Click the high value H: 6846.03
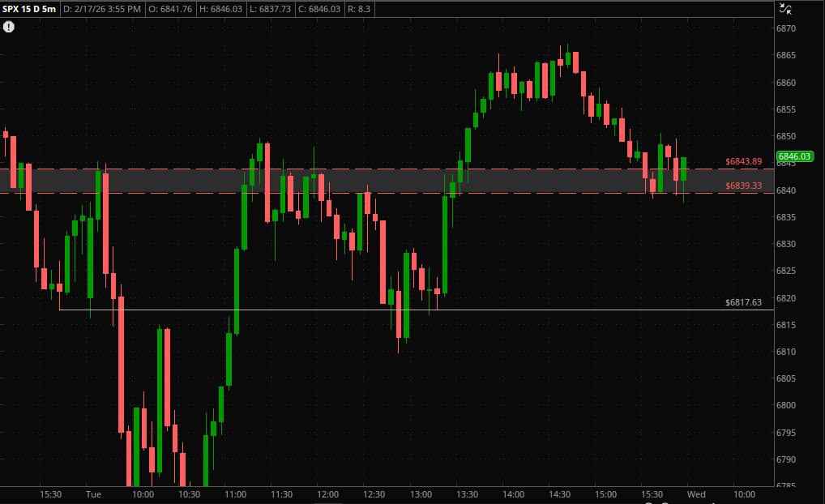Viewport: 825px width, 504px height. click(x=221, y=9)
